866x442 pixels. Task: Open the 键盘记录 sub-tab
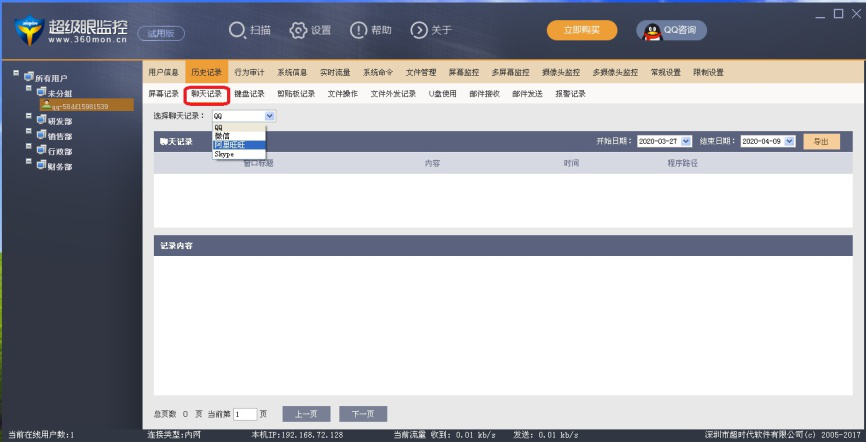coord(249,94)
